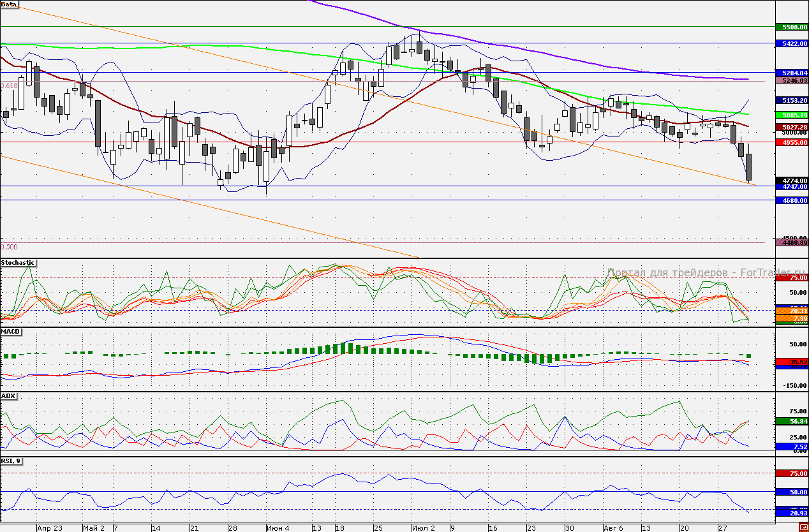Viewport: 809px width, 532px height.
Task: Click the Июн 4 date on time axis
Action: tap(277, 528)
